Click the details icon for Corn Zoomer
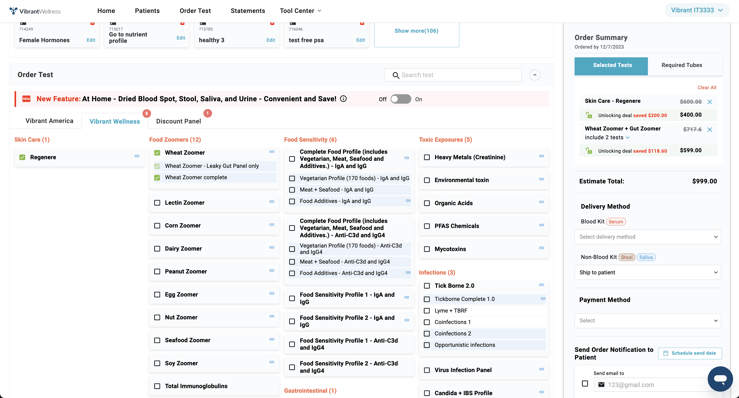The image size is (739, 398). click(272, 224)
